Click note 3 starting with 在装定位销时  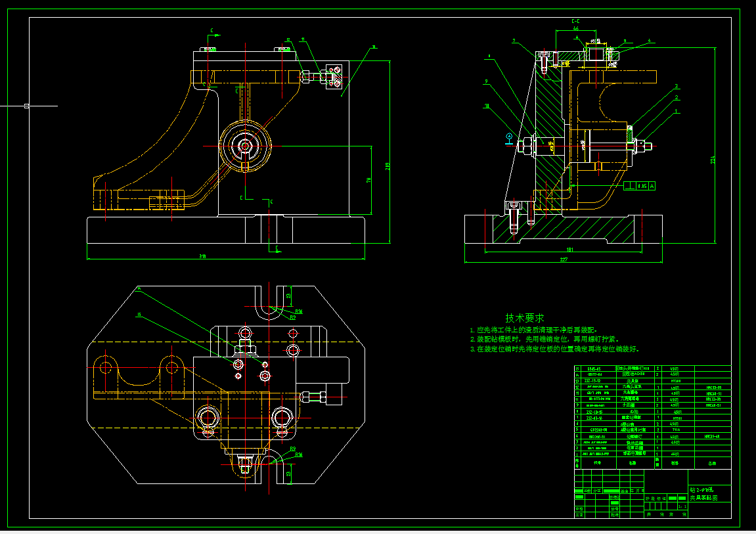point(554,349)
